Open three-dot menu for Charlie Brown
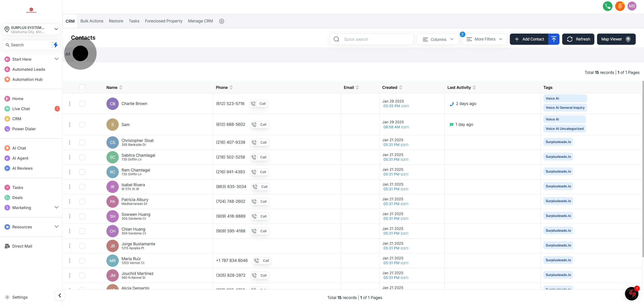Image resolution: width=644 pixels, height=306 pixels. [x=70, y=104]
